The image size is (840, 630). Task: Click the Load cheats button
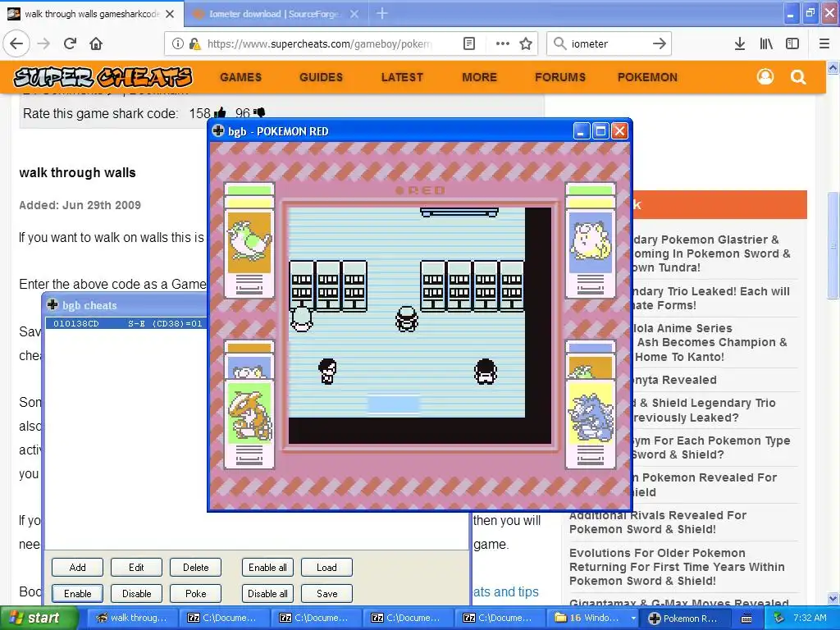point(326,568)
